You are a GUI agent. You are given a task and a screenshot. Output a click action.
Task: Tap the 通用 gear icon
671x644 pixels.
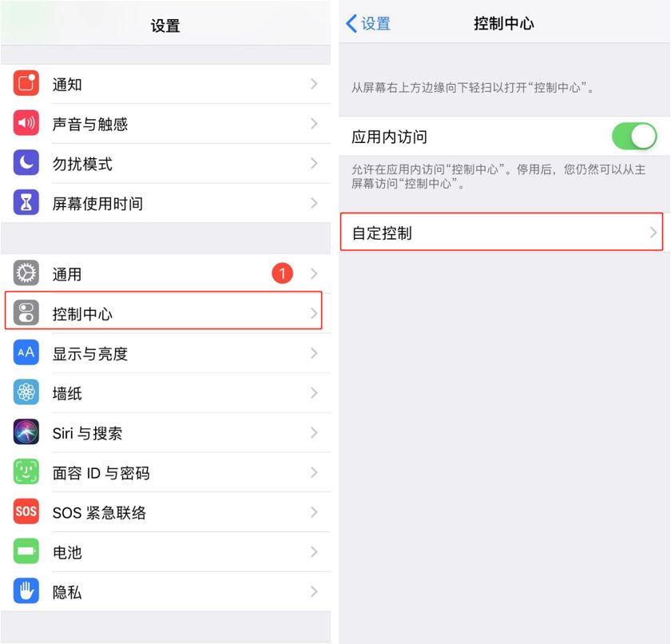(x=26, y=273)
